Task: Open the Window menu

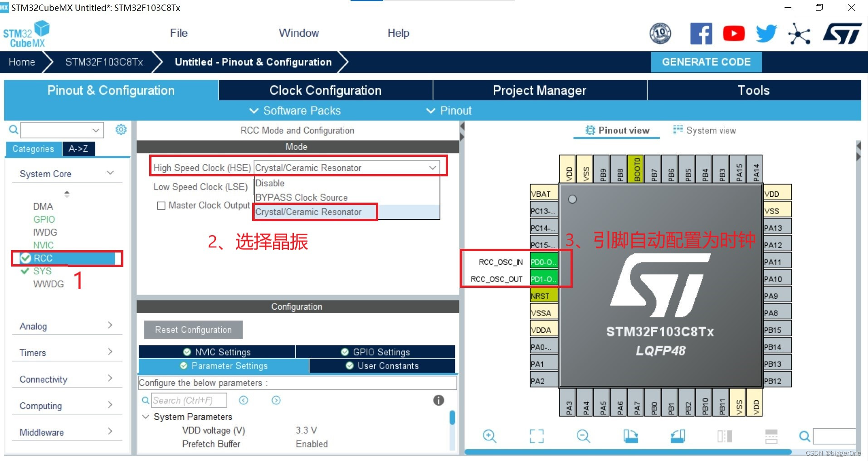Action: (x=299, y=33)
